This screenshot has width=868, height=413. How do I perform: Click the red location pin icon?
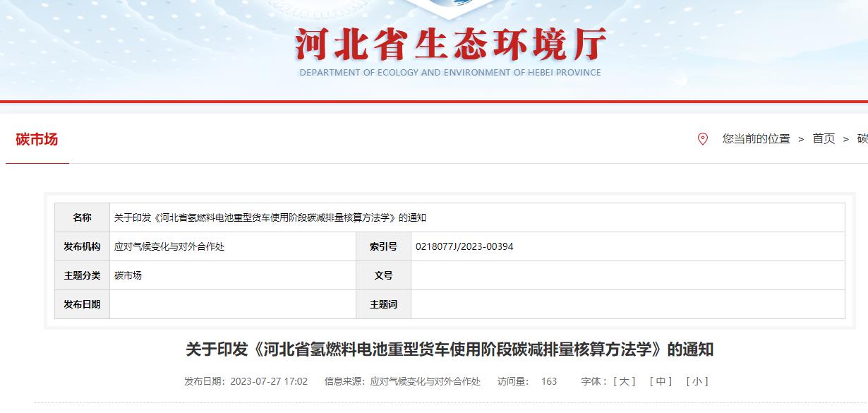coord(702,139)
